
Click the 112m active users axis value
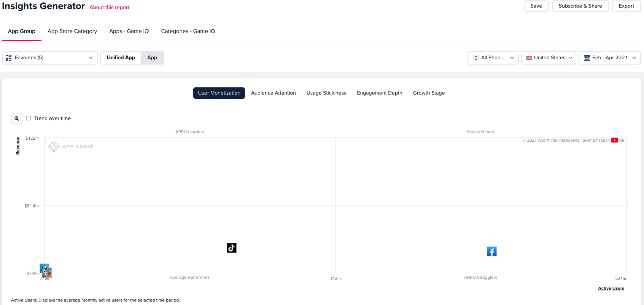click(x=336, y=278)
